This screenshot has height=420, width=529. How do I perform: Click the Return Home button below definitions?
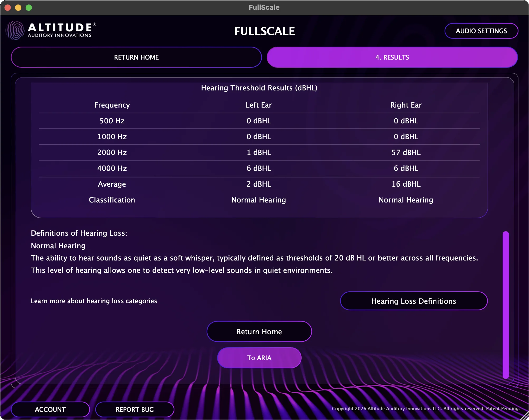[259, 331]
